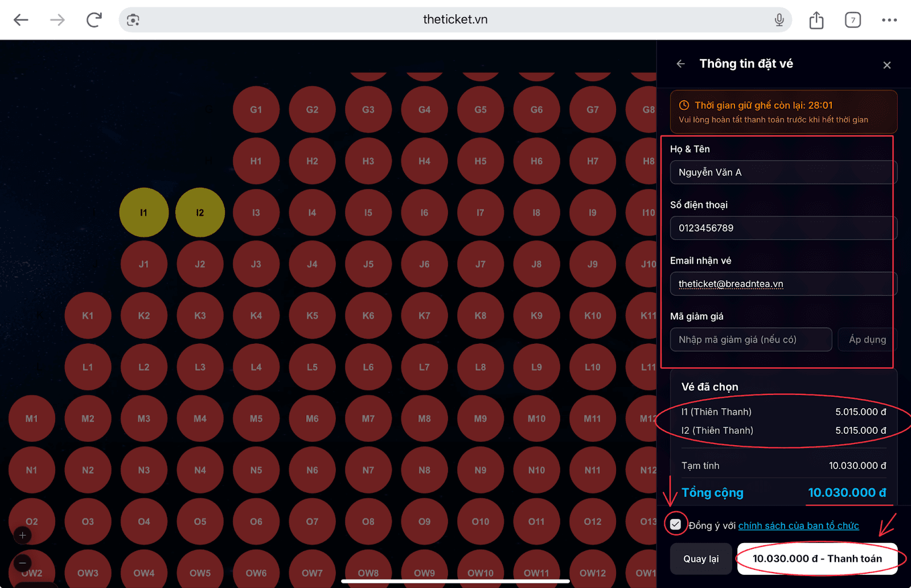Click the browser forward arrow

tap(58, 20)
